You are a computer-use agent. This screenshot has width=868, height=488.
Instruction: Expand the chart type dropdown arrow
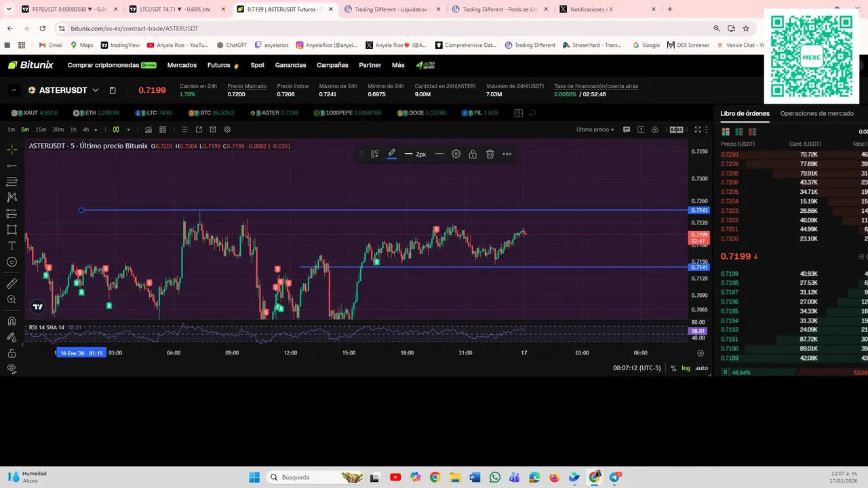click(128, 129)
